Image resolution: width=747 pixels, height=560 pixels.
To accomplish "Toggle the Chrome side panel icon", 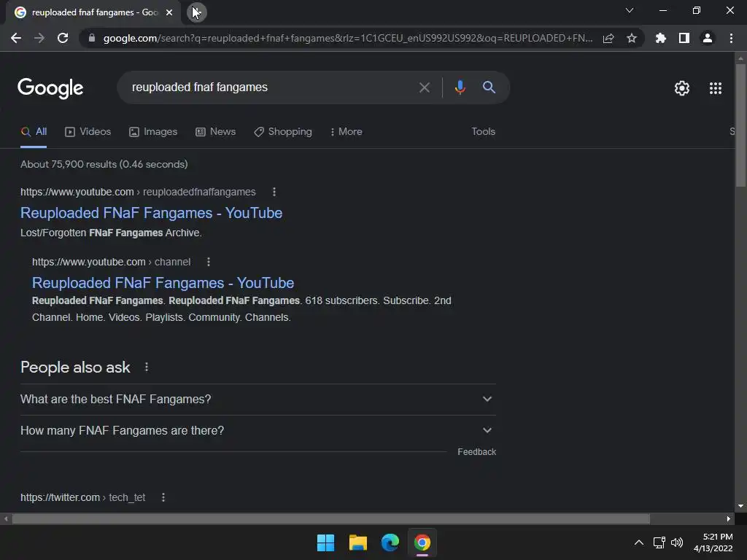I will pyautogui.click(x=684, y=38).
